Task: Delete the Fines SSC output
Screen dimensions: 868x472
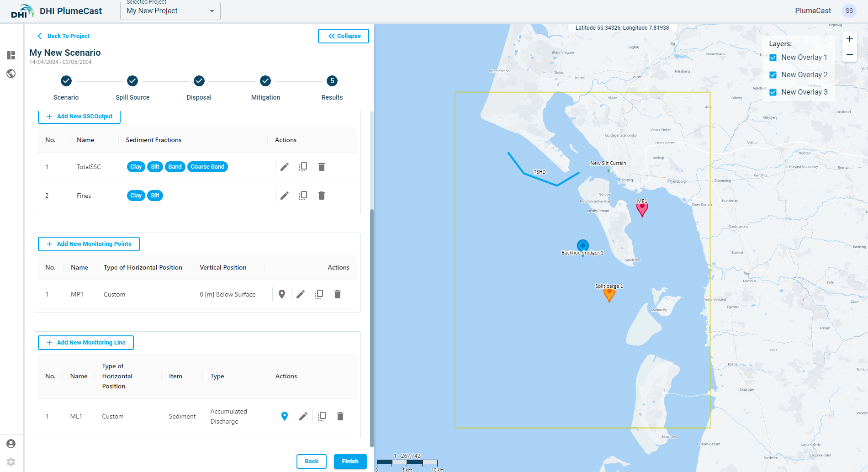Action: coord(322,196)
